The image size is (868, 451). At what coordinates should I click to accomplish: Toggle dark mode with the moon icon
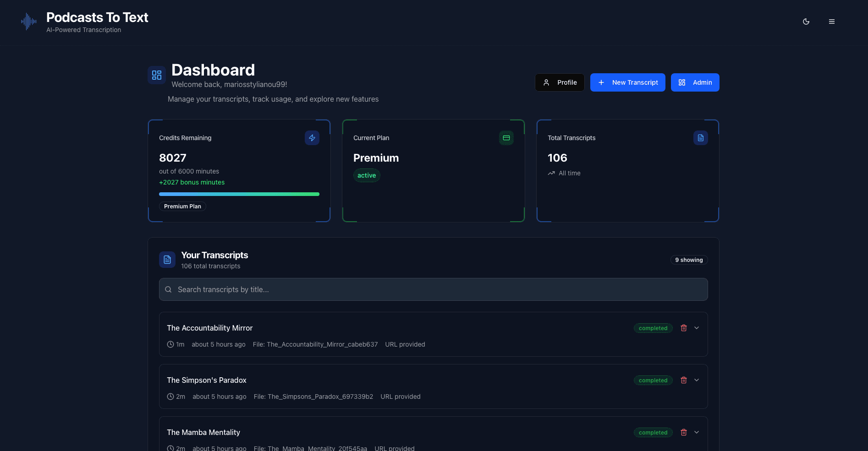806,22
